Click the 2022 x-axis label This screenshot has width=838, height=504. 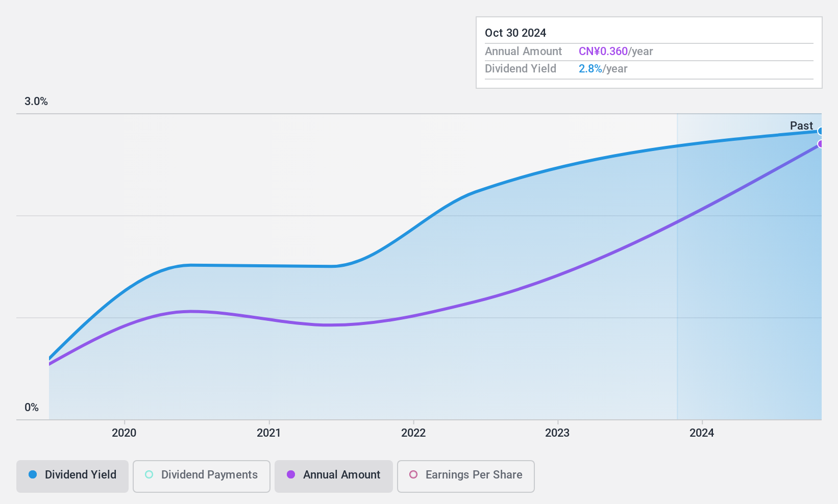pos(413,433)
